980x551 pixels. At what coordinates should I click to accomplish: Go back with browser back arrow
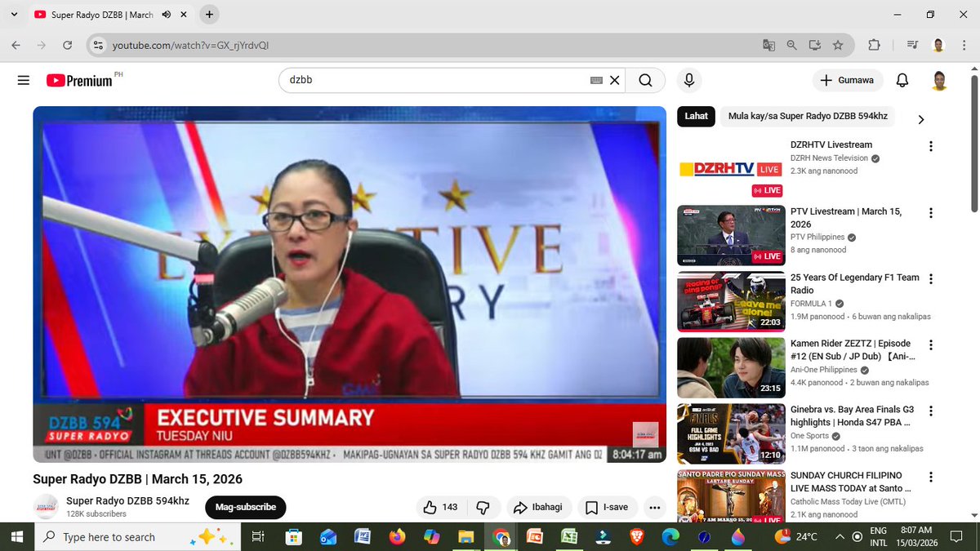16,45
